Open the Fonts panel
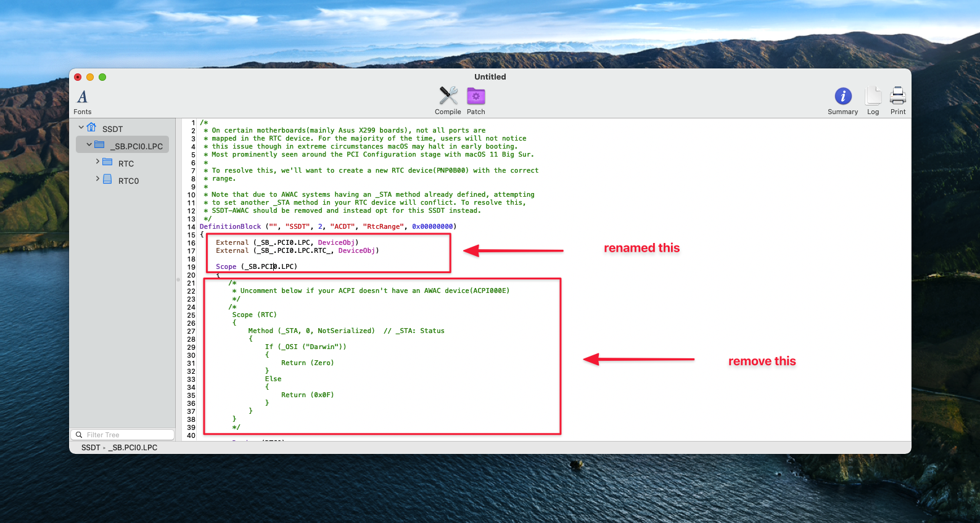The width and height of the screenshot is (980, 523). [x=82, y=97]
